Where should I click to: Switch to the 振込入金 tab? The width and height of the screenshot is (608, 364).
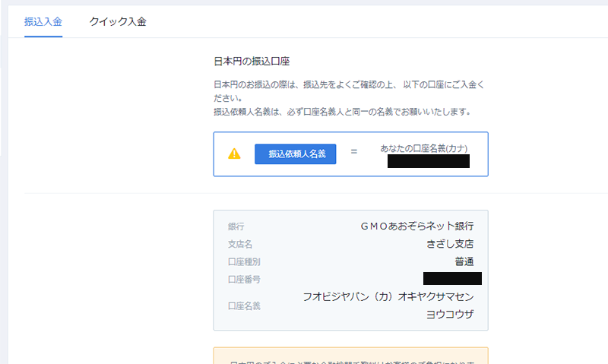pyautogui.click(x=43, y=22)
